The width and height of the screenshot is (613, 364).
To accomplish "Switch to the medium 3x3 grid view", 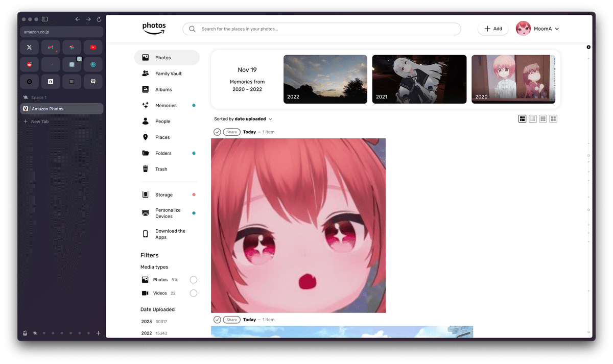I will click(543, 119).
